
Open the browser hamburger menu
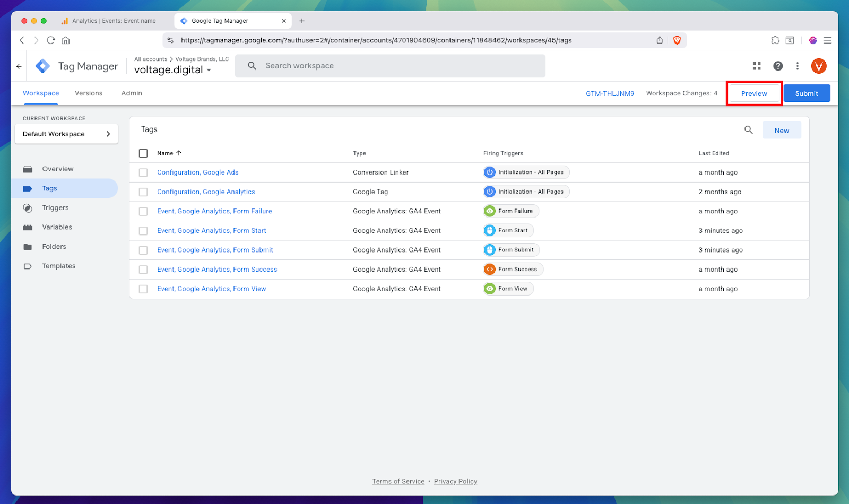coord(828,40)
